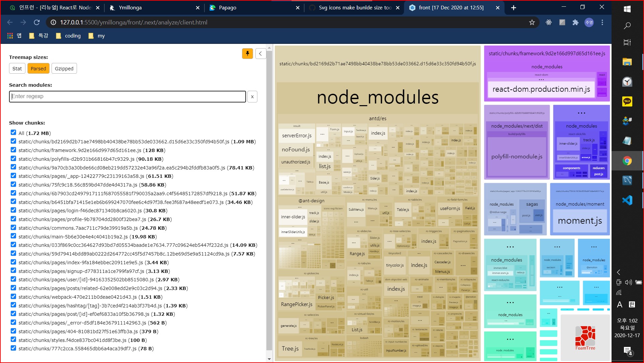The width and height of the screenshot is (644, 363).
Task: Switch to the 인프런 React Node tab
Action: coord(54,8)
